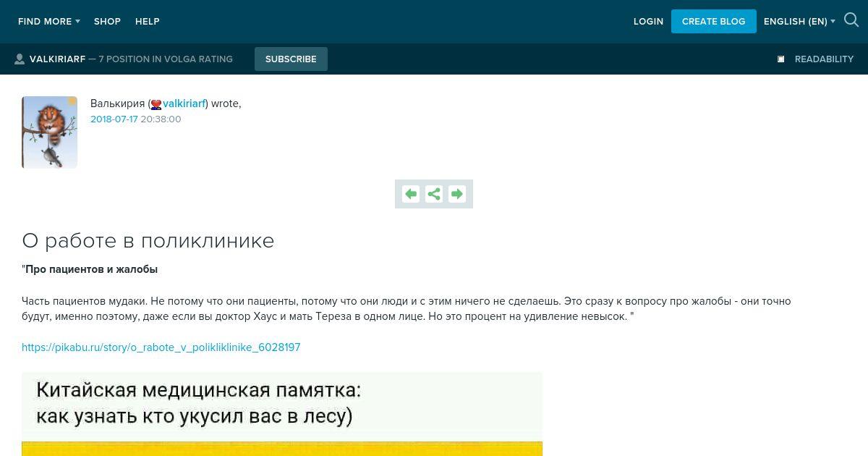
Task: Click the user silhouette icon beside VALKIRIARF
Action: point(20,59)
